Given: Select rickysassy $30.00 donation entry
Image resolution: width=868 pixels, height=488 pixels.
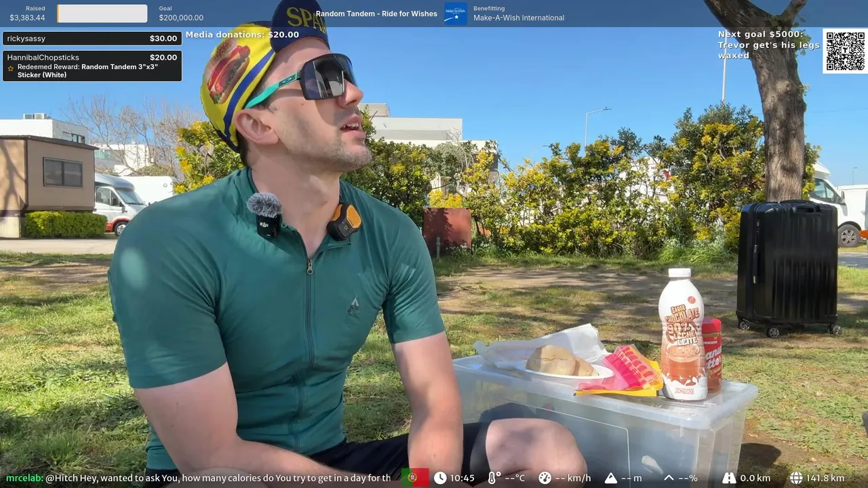Looking at the screenshot, I should [92, 39].
